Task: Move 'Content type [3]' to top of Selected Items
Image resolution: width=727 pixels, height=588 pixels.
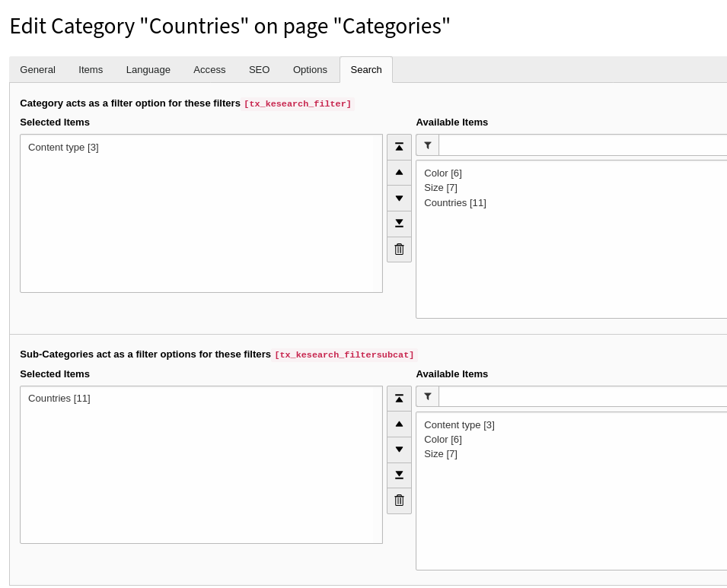Action: (399, 146)
